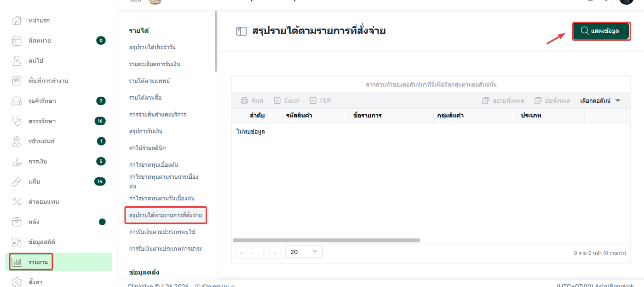This screenshot has height=287, width=644.
Task: Open the การรับเงินตามประเภทการชำระ report
Action: click(x=166, y=249)
